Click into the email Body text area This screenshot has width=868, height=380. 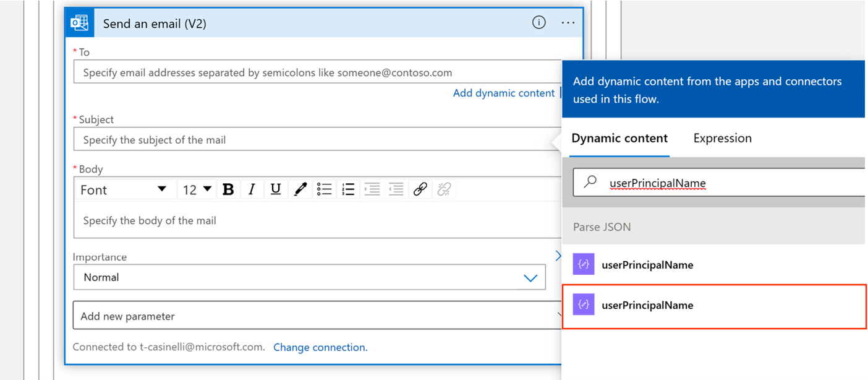tap(318, 220)
